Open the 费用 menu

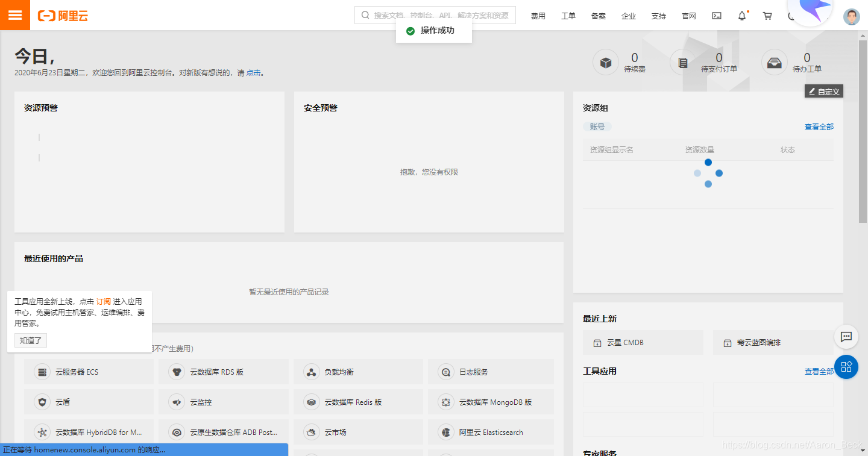coord(538,16)
